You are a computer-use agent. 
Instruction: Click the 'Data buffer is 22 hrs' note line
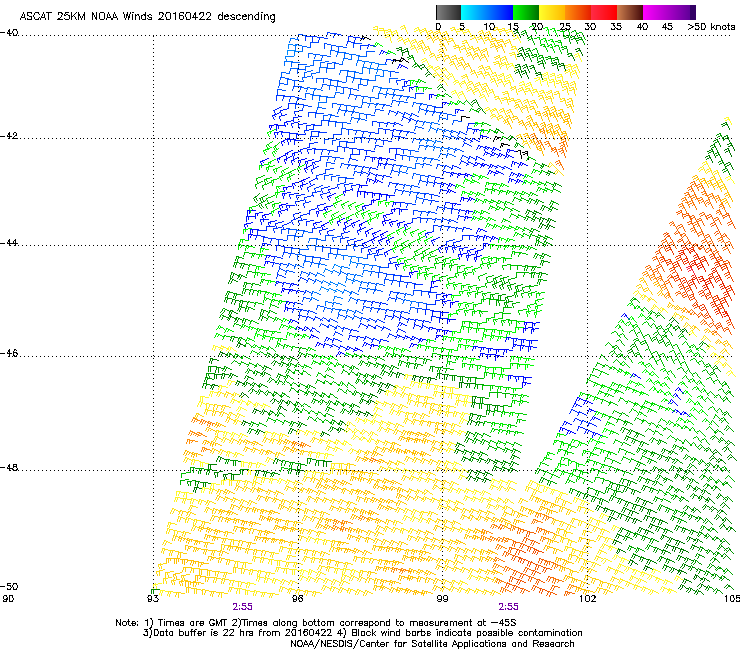pyautogui.click(x=362, y=633)
